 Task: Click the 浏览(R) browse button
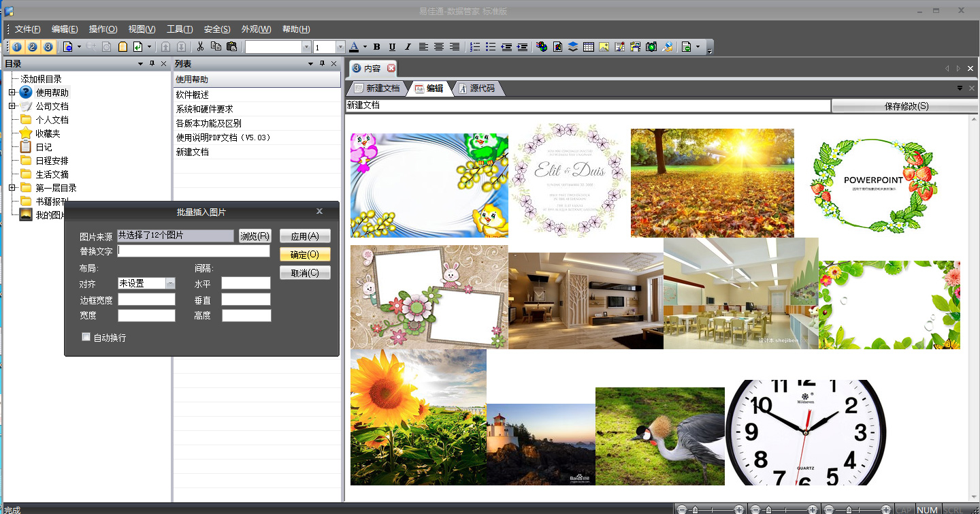[255, 236]
